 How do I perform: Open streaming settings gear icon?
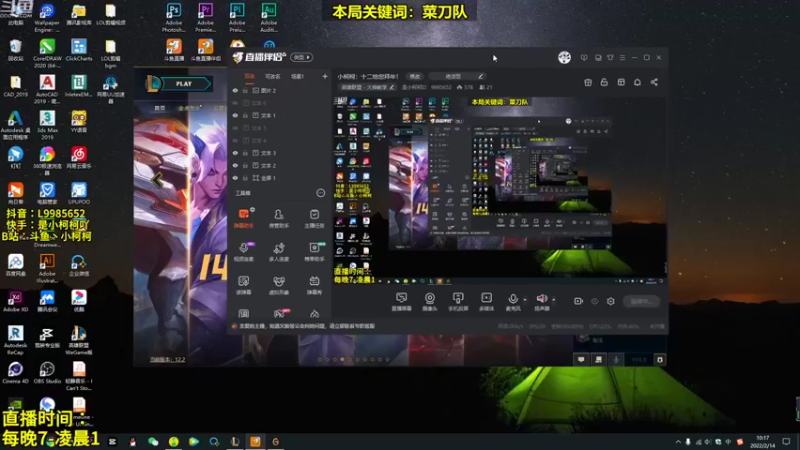pyautogui.click(x=611, y=301)
